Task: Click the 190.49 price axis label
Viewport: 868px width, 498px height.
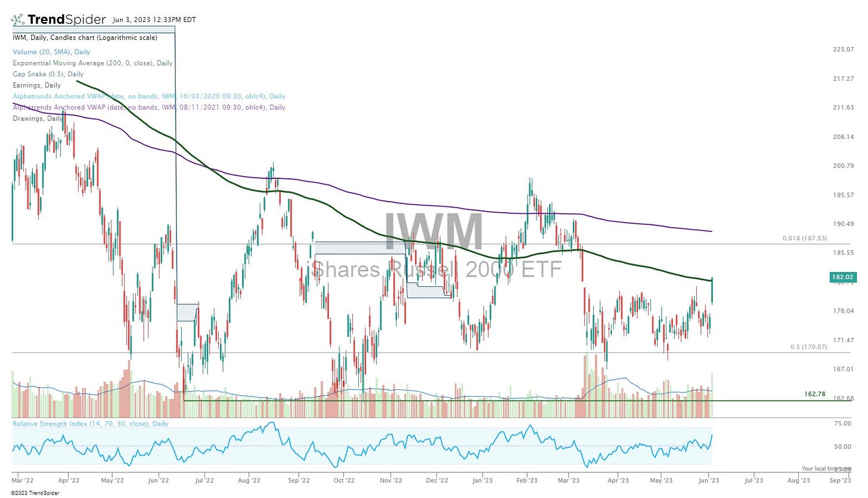Action: tap(844, 224)
